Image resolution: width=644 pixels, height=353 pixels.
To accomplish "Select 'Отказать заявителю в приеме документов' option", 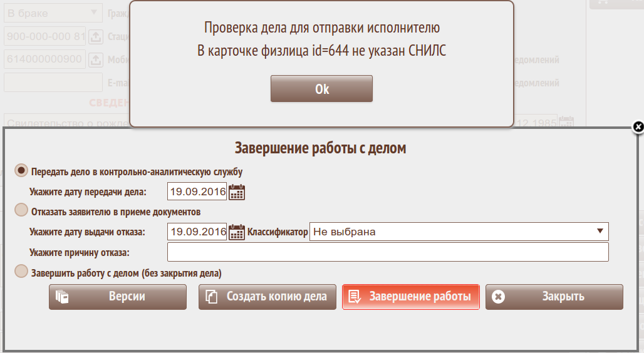I will click(21, 210).
